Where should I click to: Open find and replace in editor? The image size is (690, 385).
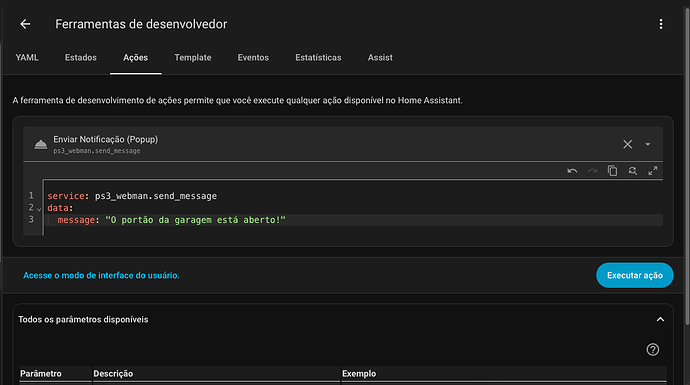coord(632,171)
